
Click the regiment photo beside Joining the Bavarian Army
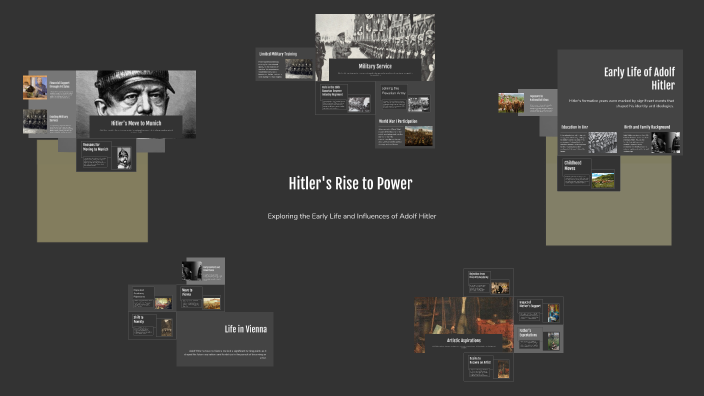pyautogui.click(x=418, y=104)
